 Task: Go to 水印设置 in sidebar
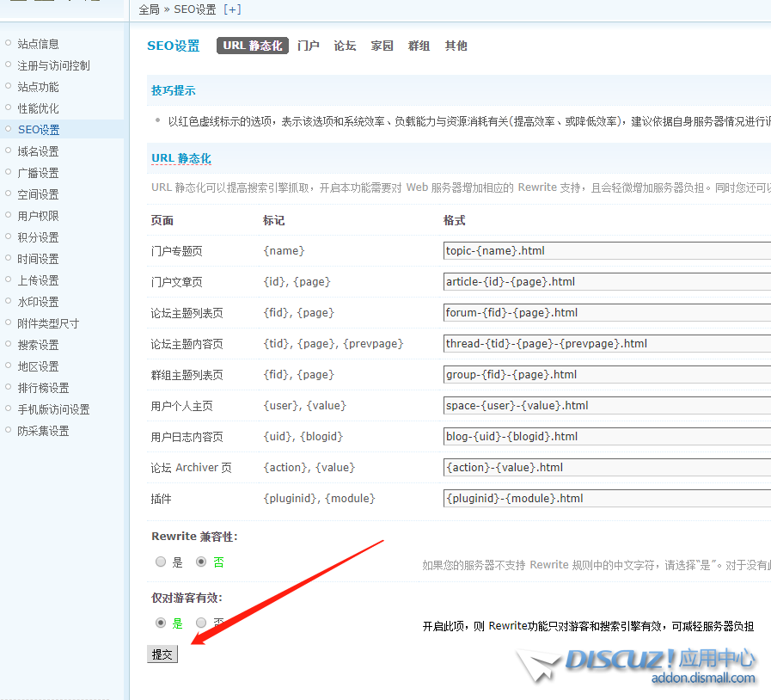click(39, 302)
